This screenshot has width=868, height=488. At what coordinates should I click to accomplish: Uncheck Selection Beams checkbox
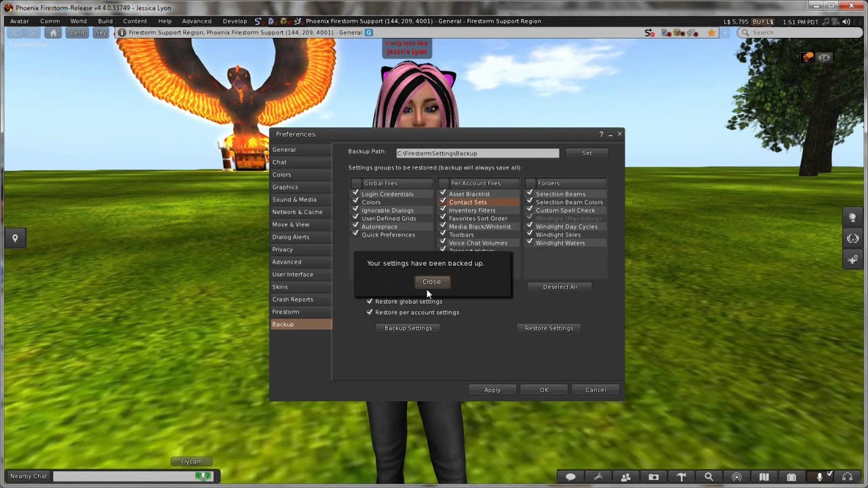[530, 193]
